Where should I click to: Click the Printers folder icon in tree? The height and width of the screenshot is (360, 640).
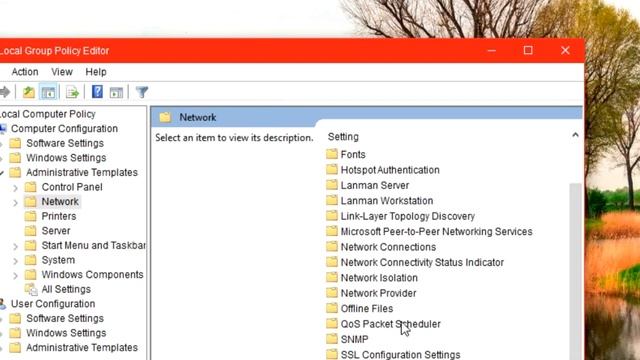pos(31,216)
